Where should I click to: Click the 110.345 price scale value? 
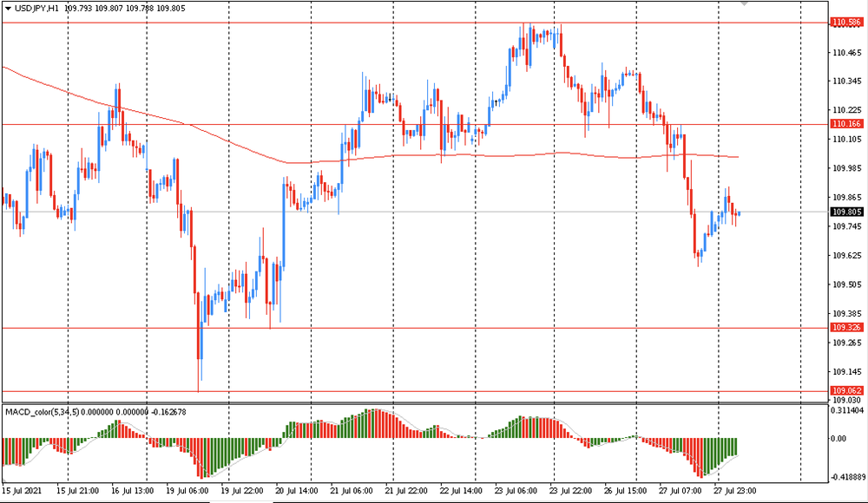point(847,82)
